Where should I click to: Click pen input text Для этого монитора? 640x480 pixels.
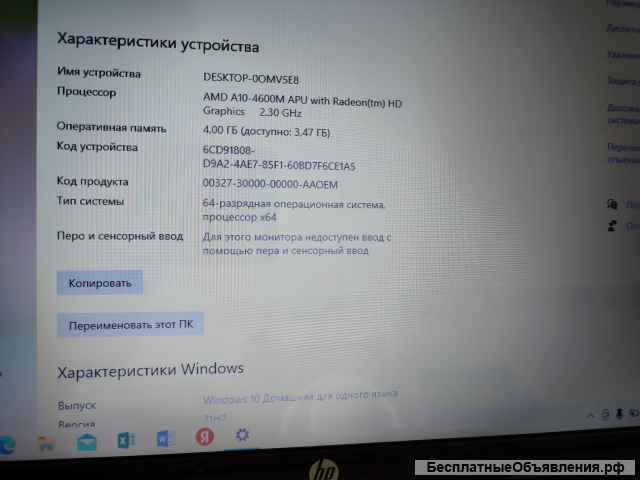297,244
